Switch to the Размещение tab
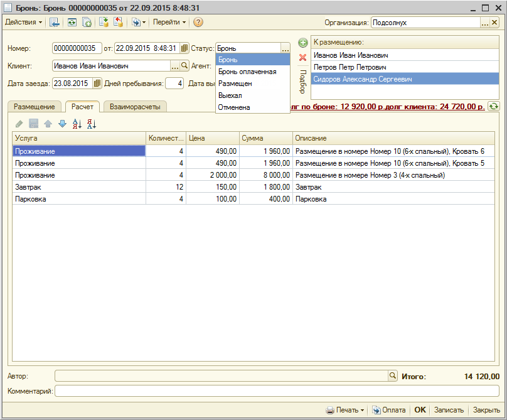Screen dimensions: 507x420 [35, 107]
